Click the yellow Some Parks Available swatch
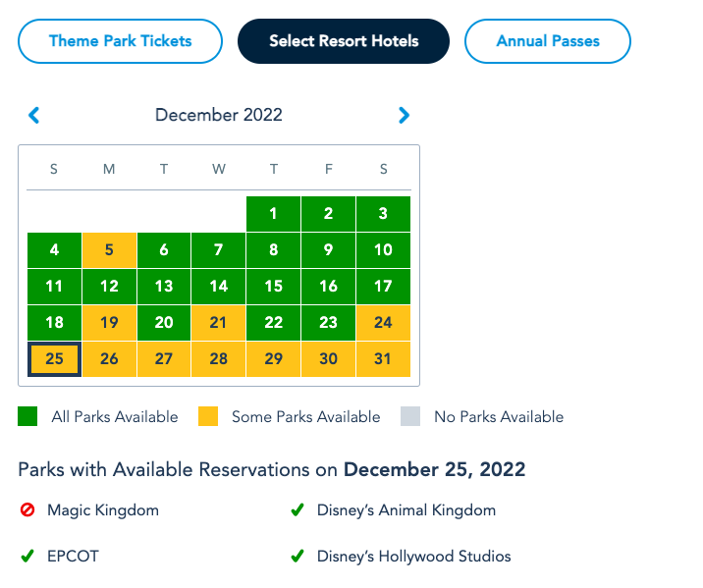Viewport: 703px width, 588px height. [209, 417]
